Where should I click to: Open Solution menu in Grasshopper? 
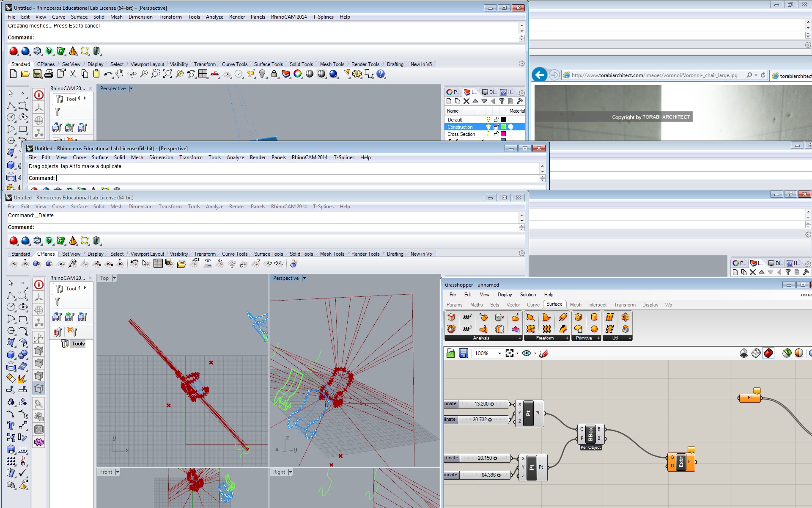coord(528,295)
